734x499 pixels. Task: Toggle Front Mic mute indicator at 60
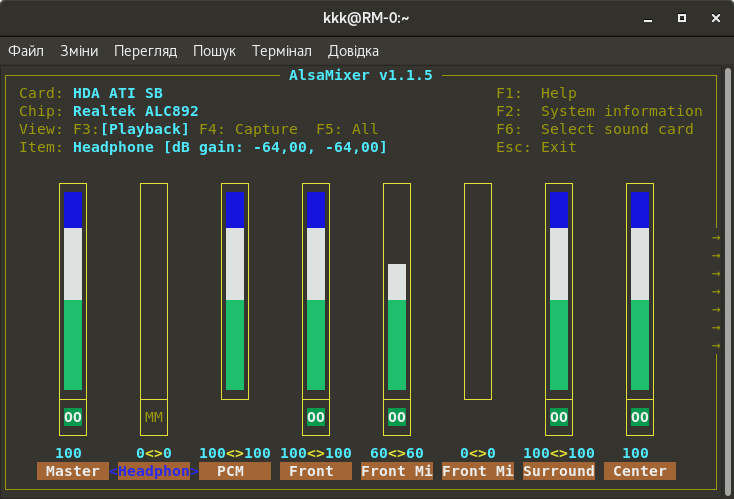[x=397, y=417]
